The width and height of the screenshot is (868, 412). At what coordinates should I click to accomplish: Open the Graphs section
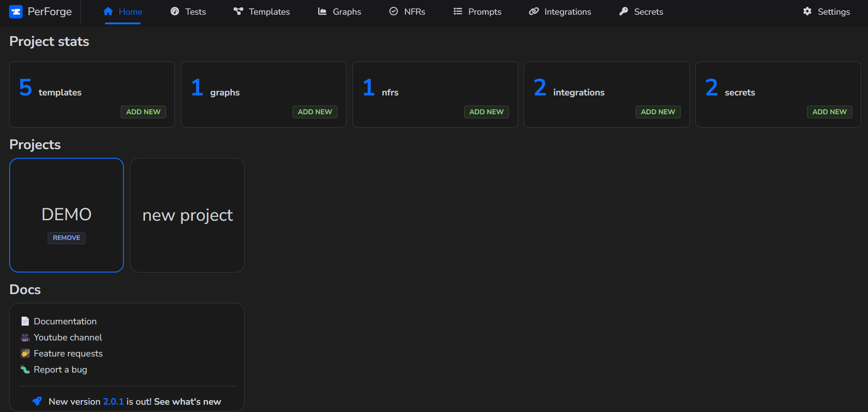pos(339,12)
